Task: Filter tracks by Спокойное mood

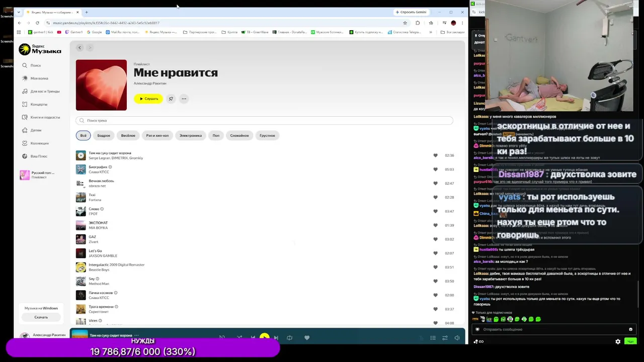Action: 239,135
